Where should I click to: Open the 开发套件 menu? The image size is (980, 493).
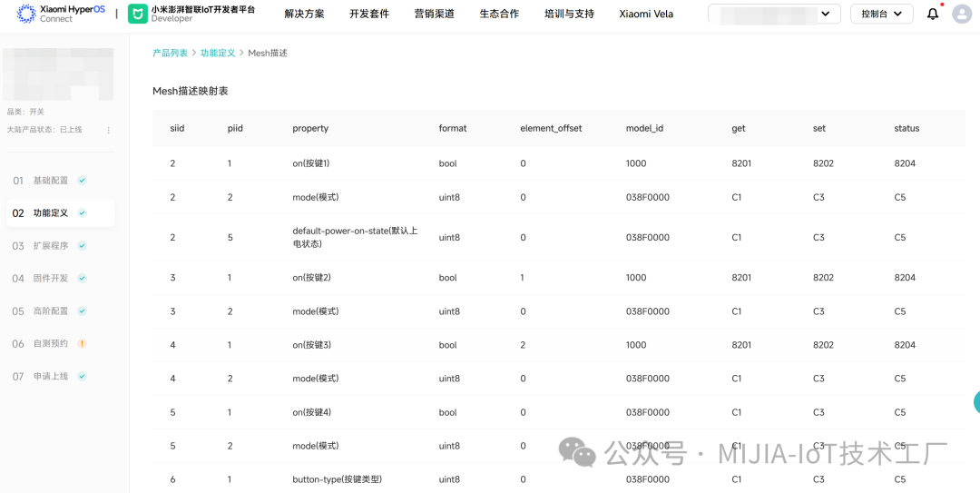pyautogui.click(x=368, y=14)
